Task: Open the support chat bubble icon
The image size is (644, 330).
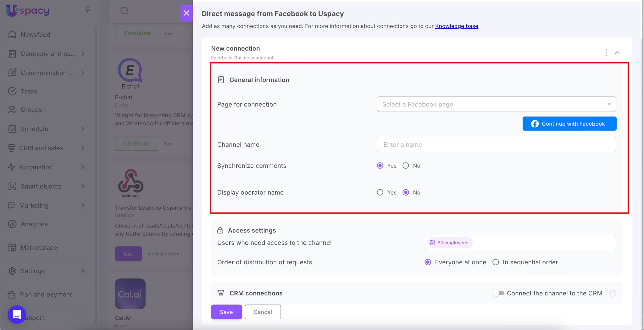Action: [x=17, y=314]
